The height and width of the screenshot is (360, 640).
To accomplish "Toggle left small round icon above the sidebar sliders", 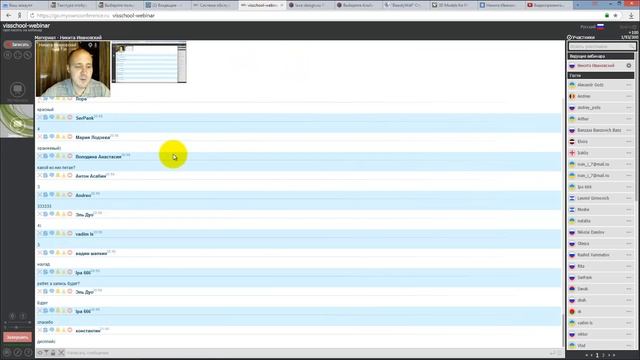I will [12, 316].
